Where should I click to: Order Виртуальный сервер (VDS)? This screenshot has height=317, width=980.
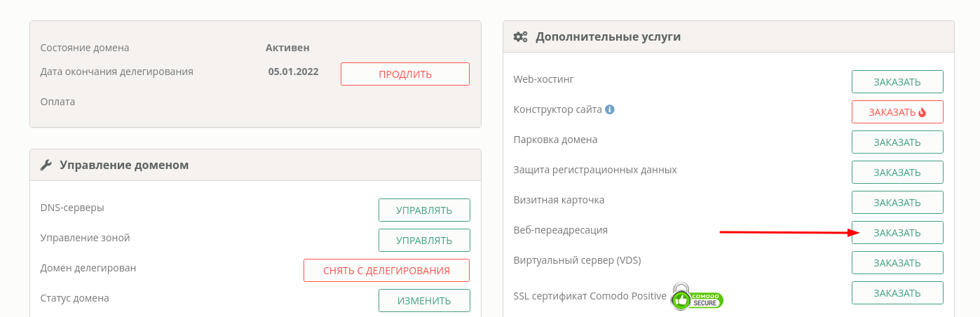click(897, 263)
